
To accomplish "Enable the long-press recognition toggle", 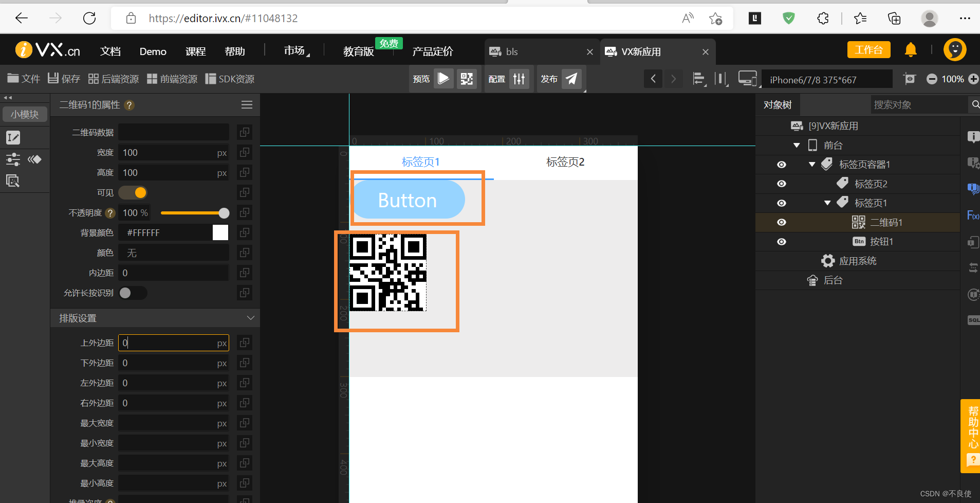I will coord(133,293).
